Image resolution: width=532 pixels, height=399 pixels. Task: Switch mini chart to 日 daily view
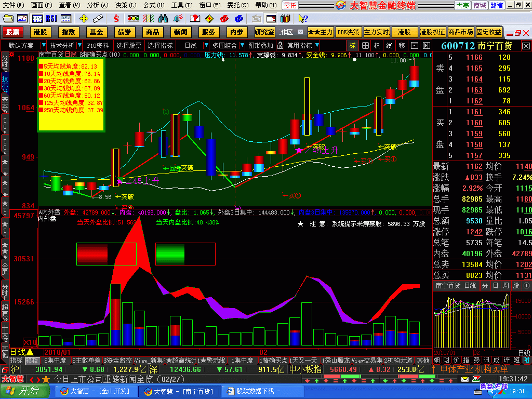pyautogui.click(x=495, y=286)
